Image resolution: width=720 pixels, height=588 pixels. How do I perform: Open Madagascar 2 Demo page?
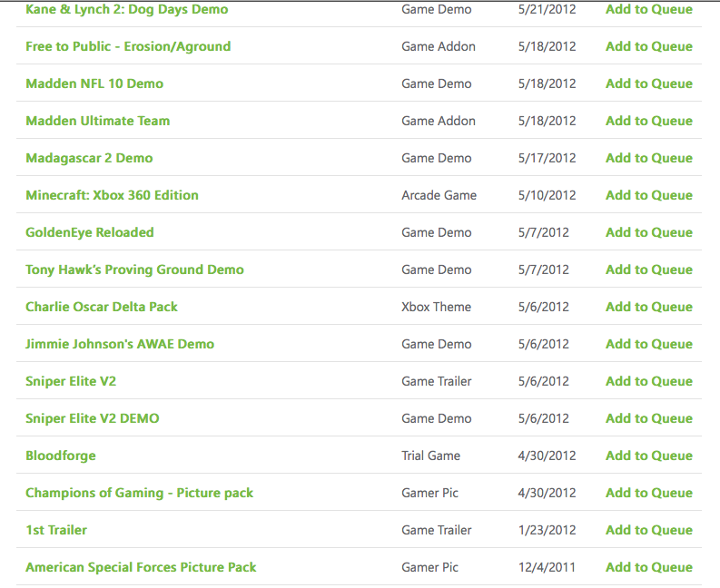[89, 158]
